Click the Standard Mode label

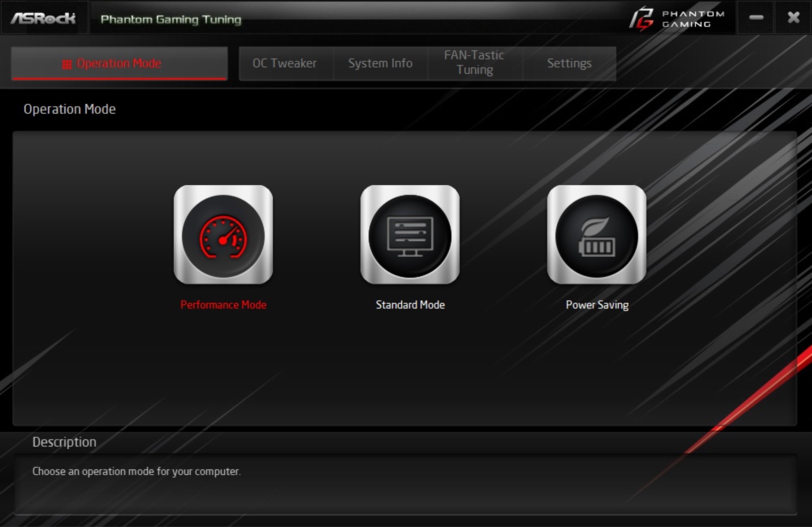(x=410, y=305)
